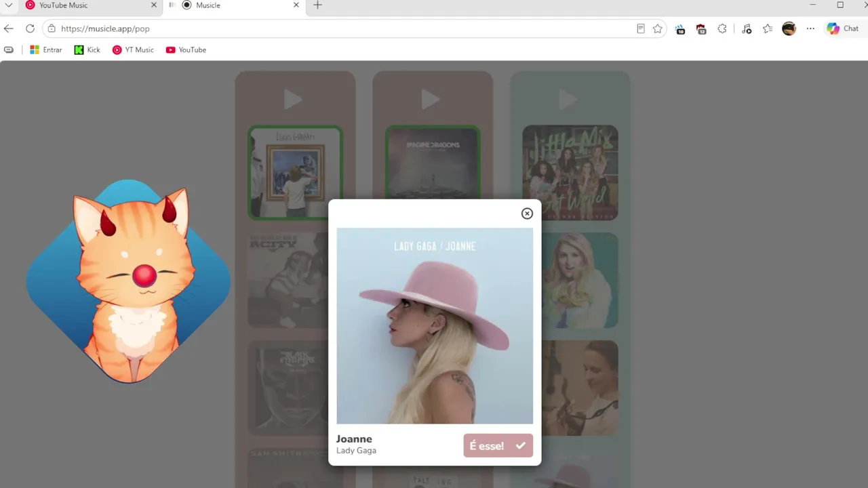Go back to the previous page
The width and height of the screenshot is (868, 488).
click(8, 28)
